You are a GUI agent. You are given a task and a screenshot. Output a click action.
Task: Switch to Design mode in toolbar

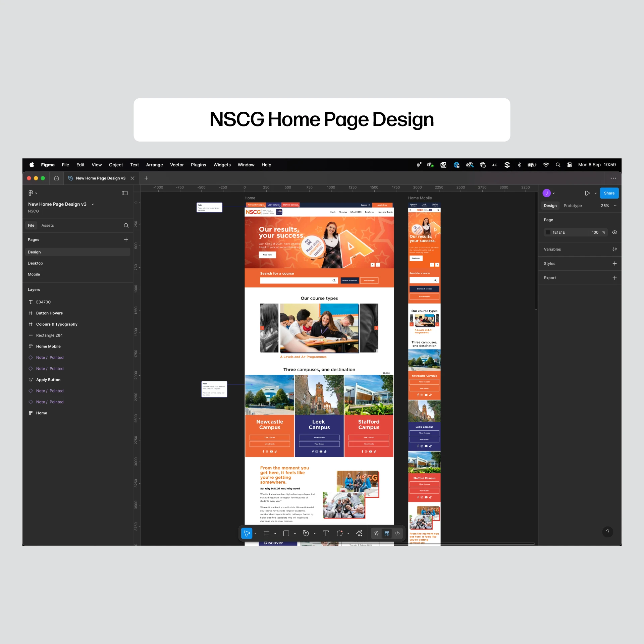tap(387, 533)
